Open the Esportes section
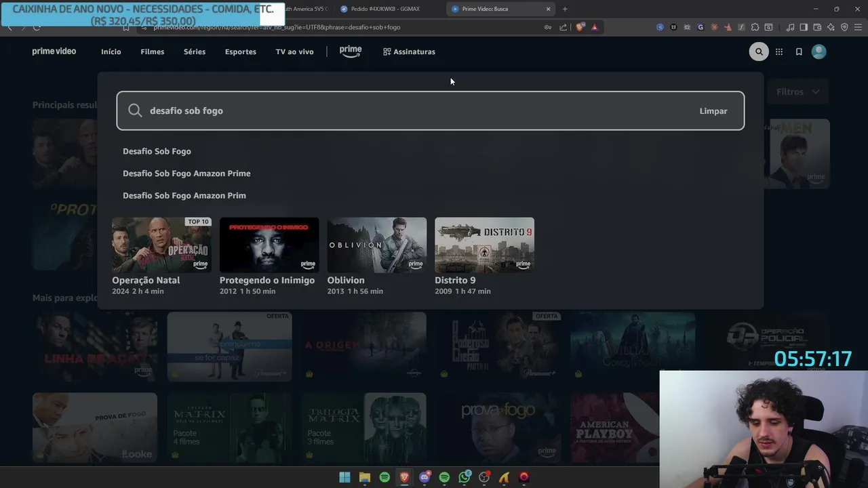The image size is (868, 488). coord(241,52)
